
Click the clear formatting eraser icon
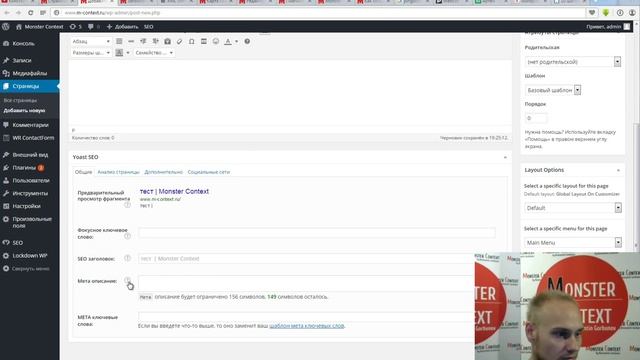180,41
